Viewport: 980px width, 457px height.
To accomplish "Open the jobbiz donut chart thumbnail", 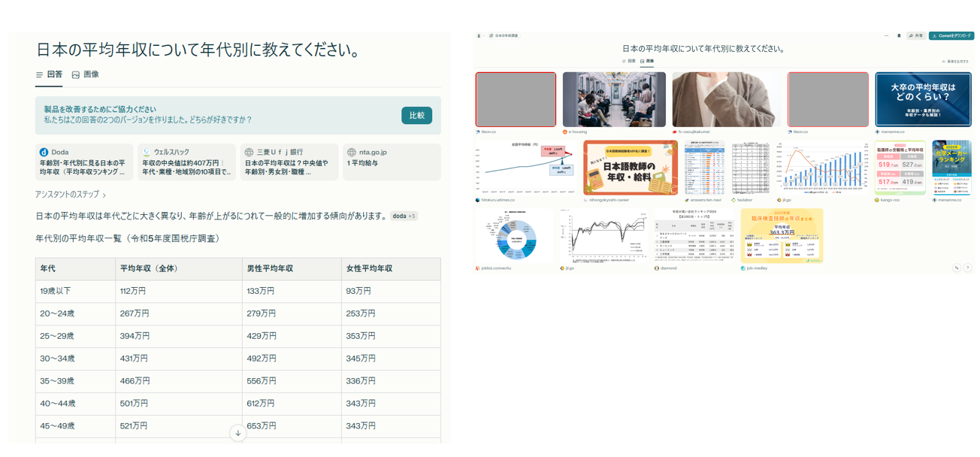I will click(x=515, y=237).
